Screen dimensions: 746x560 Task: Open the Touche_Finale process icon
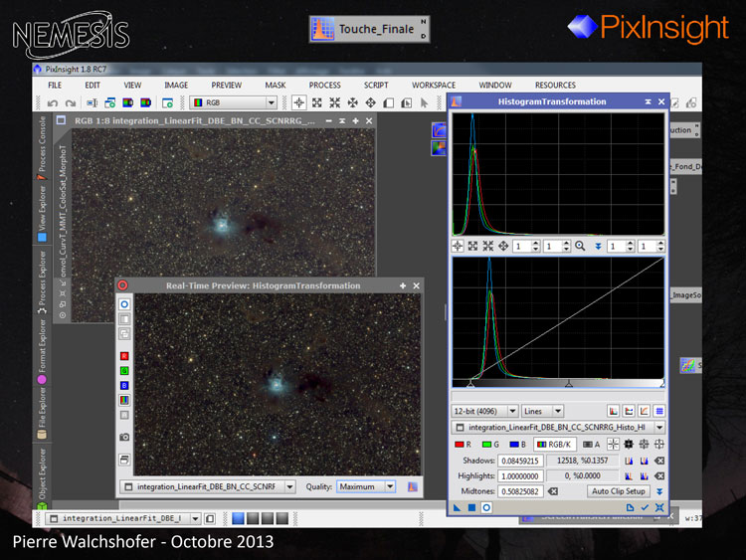coord(370,29)
